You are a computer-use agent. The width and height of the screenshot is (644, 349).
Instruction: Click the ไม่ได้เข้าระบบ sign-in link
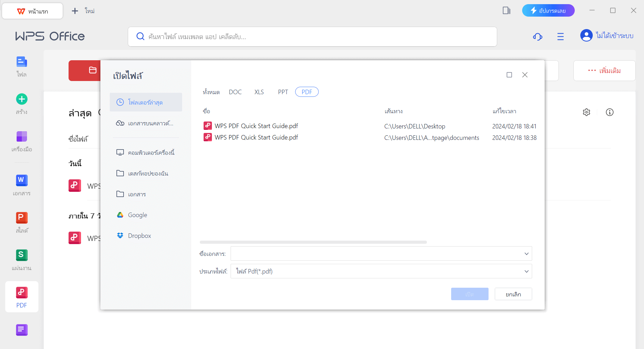(x=615, y=36)
